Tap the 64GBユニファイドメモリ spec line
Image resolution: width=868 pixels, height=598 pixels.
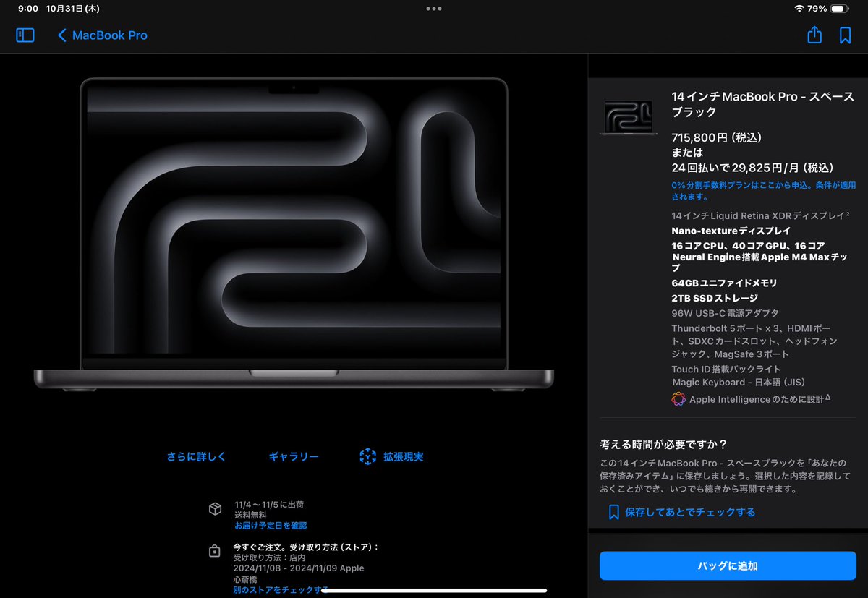coord(724,283)
